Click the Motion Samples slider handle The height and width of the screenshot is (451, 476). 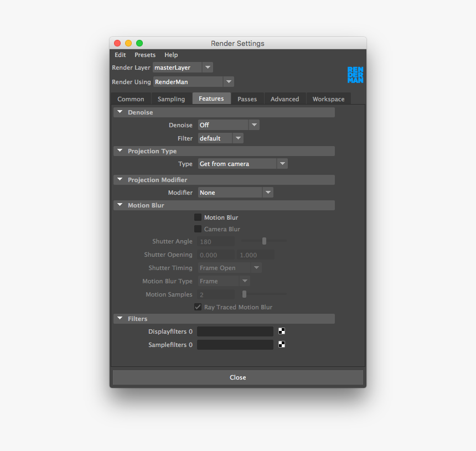(x=245, y=294)
